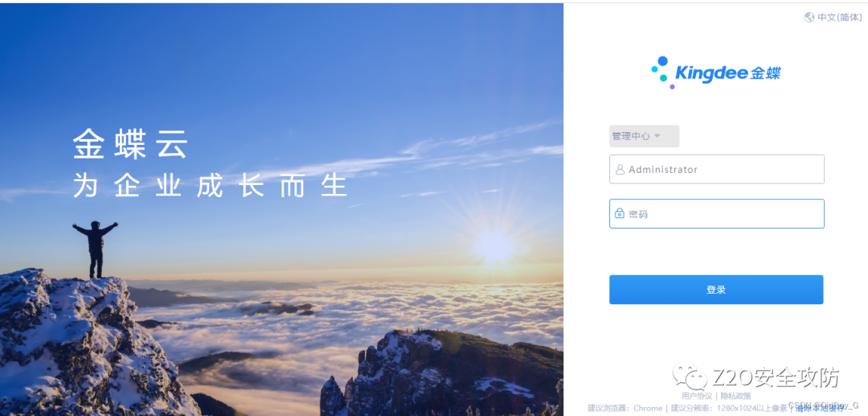Viewport: 868px width, 416px height.
Task: Click the sun in the banner image
Action: tap(494, 247)
